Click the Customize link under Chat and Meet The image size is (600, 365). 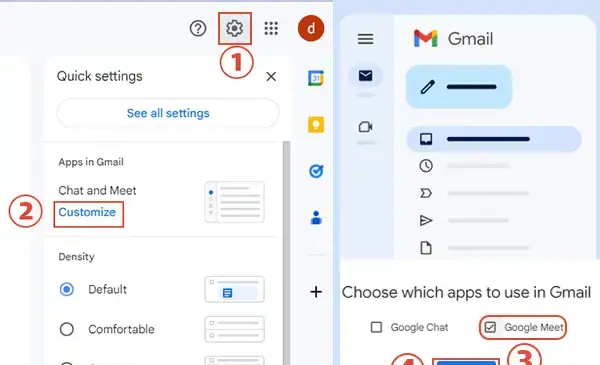pyautogui.click(x=87, y=212)
